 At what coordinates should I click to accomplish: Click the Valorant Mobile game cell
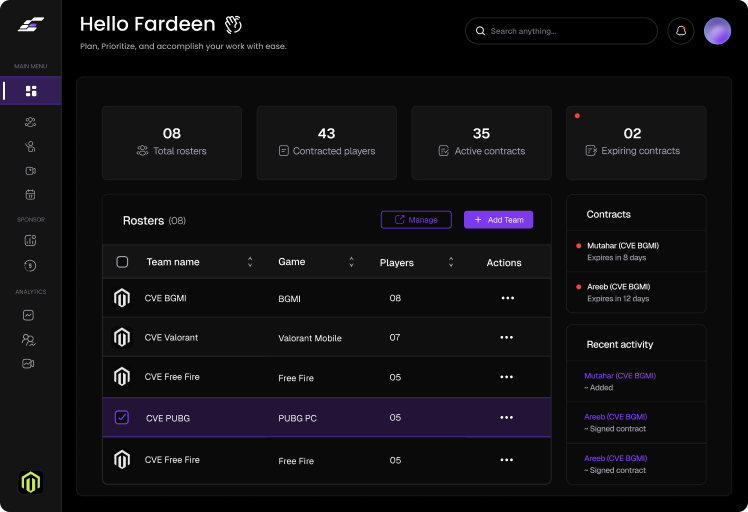[x=310, y=338]
